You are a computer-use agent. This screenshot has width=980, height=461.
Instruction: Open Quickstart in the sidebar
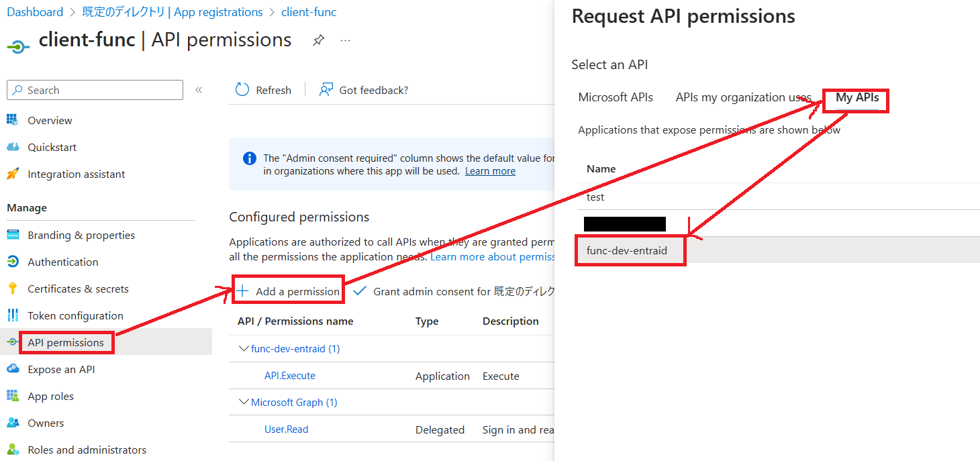[x=50, y=147]
